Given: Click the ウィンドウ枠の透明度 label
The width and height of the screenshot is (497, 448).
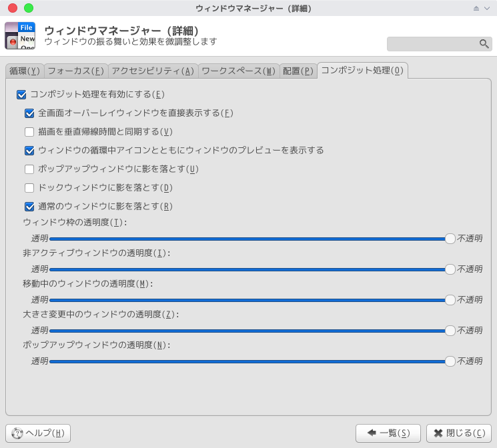Looking at the screenshot, I should 75,223.
